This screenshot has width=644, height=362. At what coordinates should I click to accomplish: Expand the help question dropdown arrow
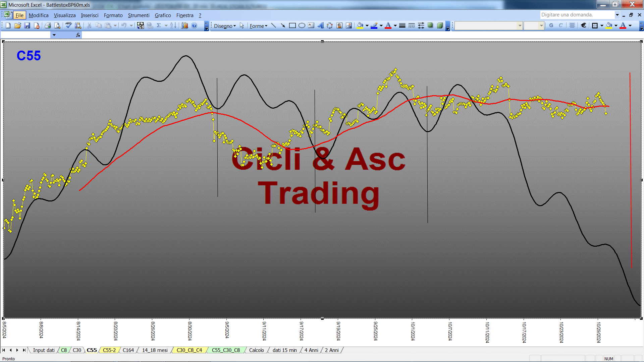point(617,15)
